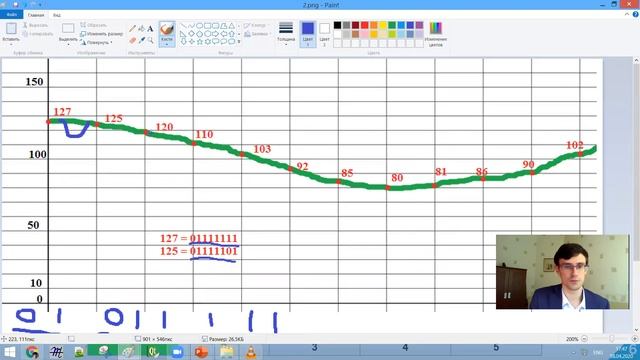Pick the black color swatch

tap(338, 25)
